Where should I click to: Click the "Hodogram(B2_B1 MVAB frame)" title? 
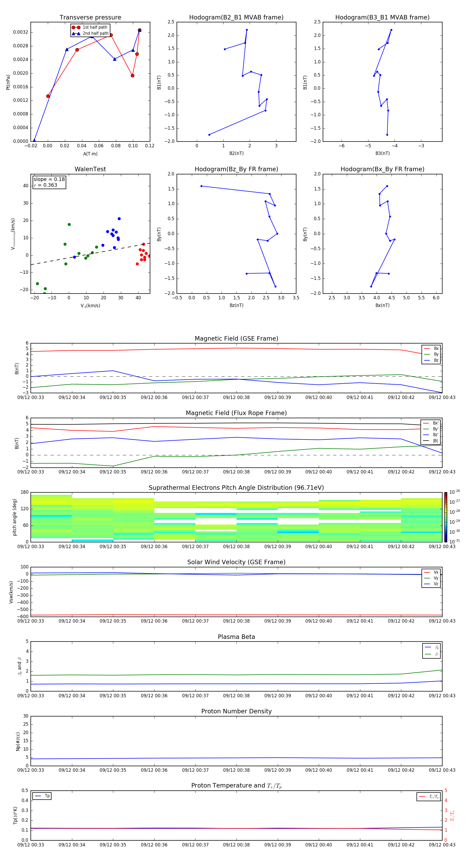[x=236, y=18]
